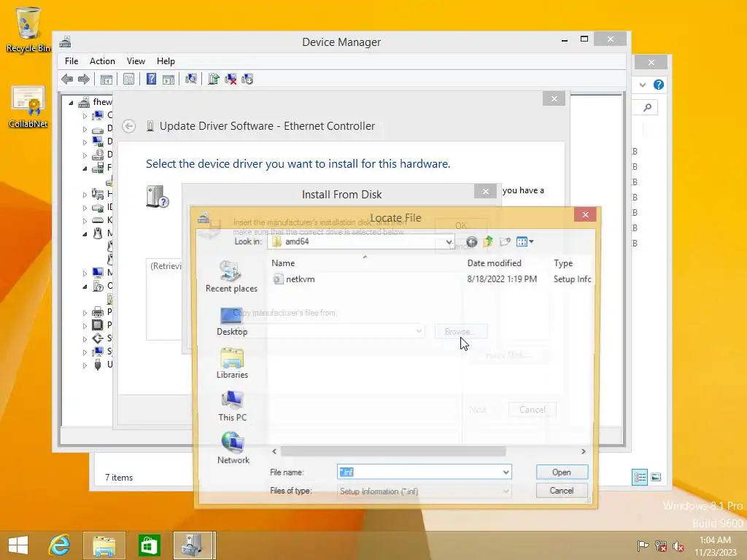Image resolution: width=747 pixels, height=560 pixels.
Task: Click horizontal scrollbar in Locate File list
Action: point(393,451)
